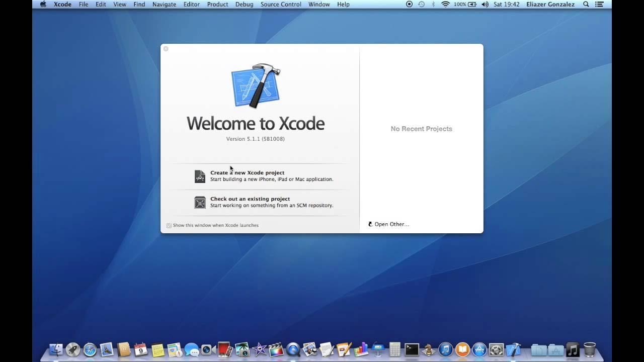Open the File menu
The height and width of the screenshot is (362, 644).
point(84,4)
